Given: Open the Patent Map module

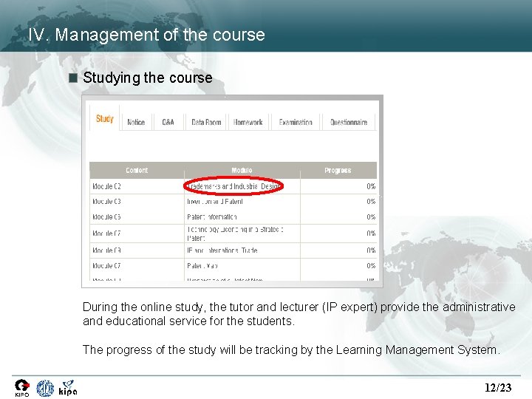Looking at the screenshot, I should click(x=202, y=266).
